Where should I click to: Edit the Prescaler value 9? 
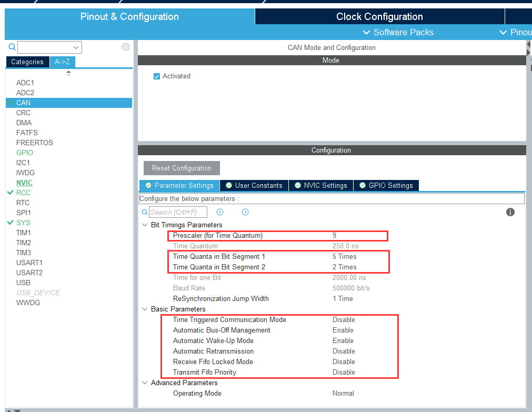335,236
